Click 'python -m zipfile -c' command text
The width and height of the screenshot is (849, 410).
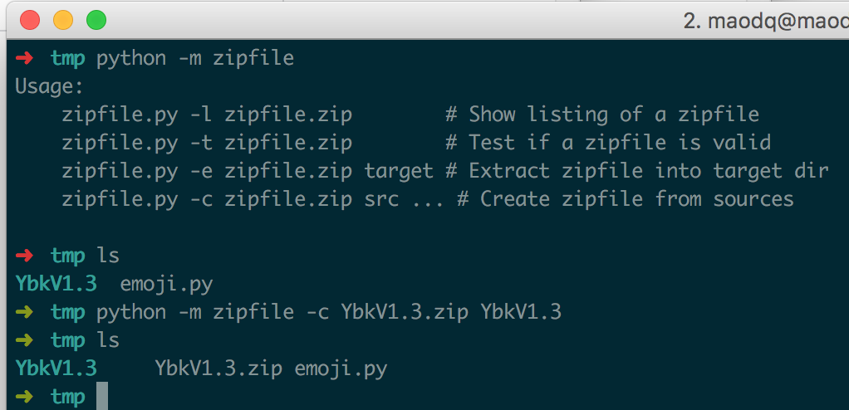click(x=213, y=313)
